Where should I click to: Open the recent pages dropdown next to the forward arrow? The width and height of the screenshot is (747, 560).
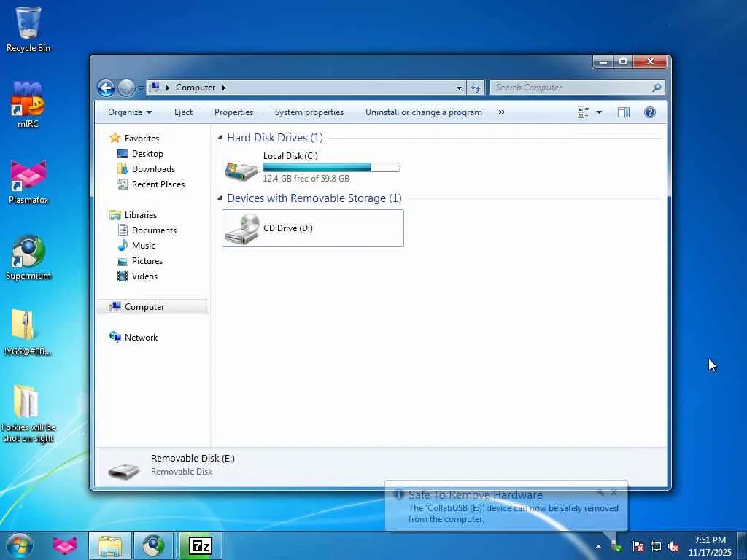point(141,88)
